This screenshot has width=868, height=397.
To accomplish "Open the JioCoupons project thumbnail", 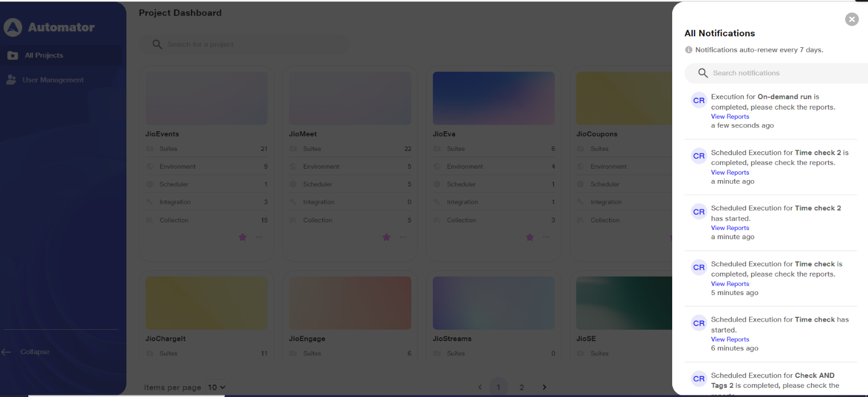I will [624, 98].
